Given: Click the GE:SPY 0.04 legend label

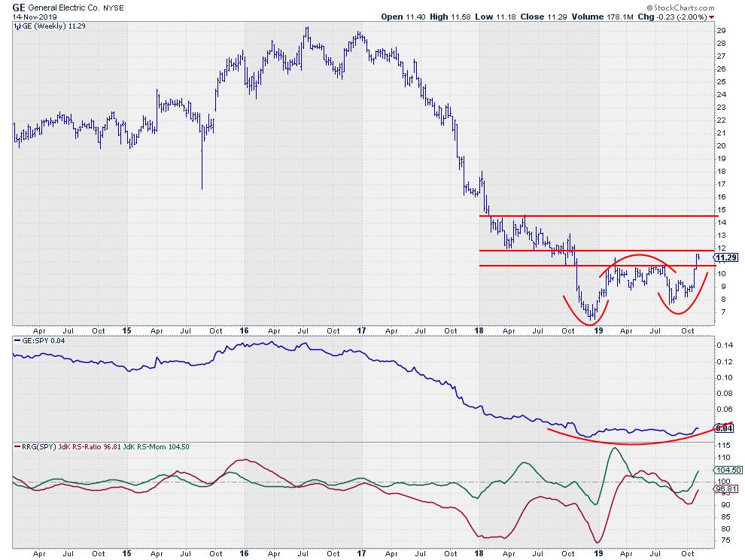Looking at the screenshot, I should tap(43, 341).
